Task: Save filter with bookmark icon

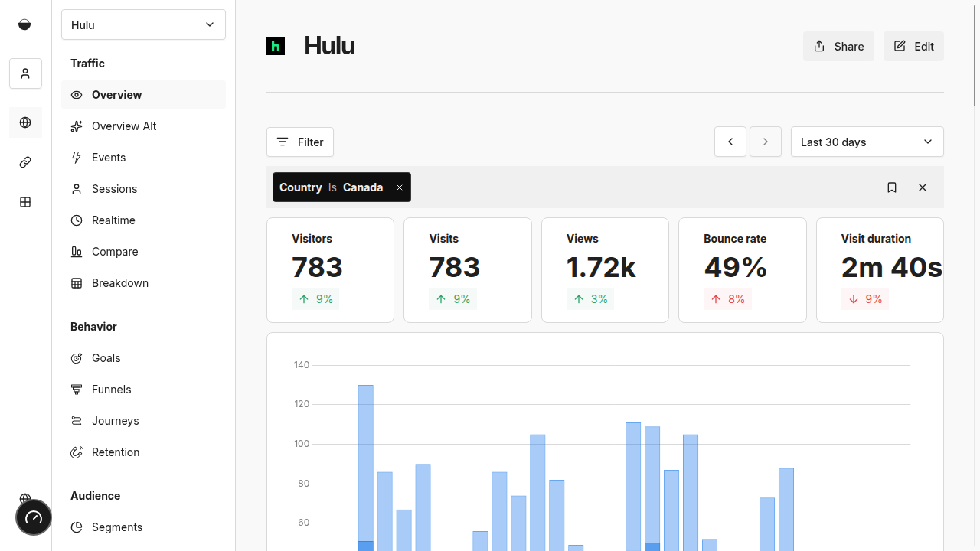Action: point(892,187)
